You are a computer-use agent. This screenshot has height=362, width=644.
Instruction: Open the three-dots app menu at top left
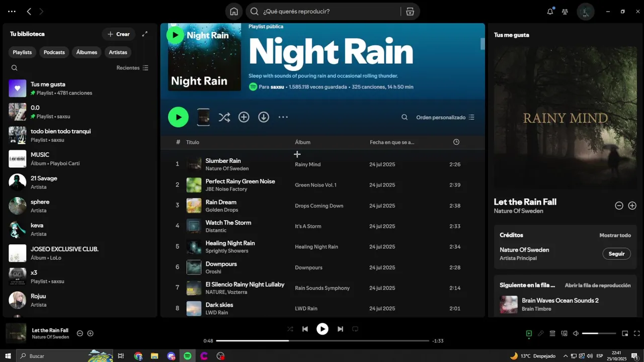[12, 12]
